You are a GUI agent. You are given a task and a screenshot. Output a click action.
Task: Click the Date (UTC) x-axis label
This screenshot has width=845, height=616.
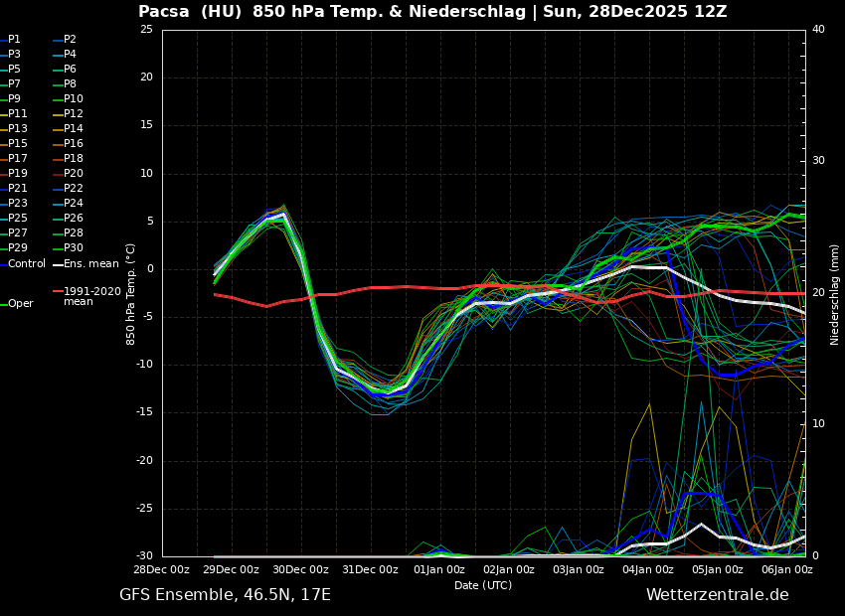483,585
